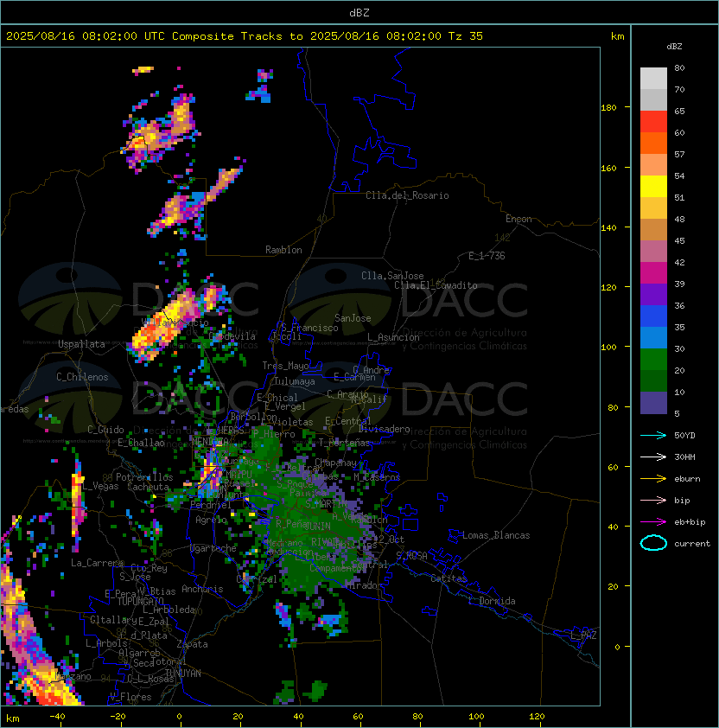Click the Potrerillos place label
The width and height of the screenshot is (719, 728).
[144, 477]
